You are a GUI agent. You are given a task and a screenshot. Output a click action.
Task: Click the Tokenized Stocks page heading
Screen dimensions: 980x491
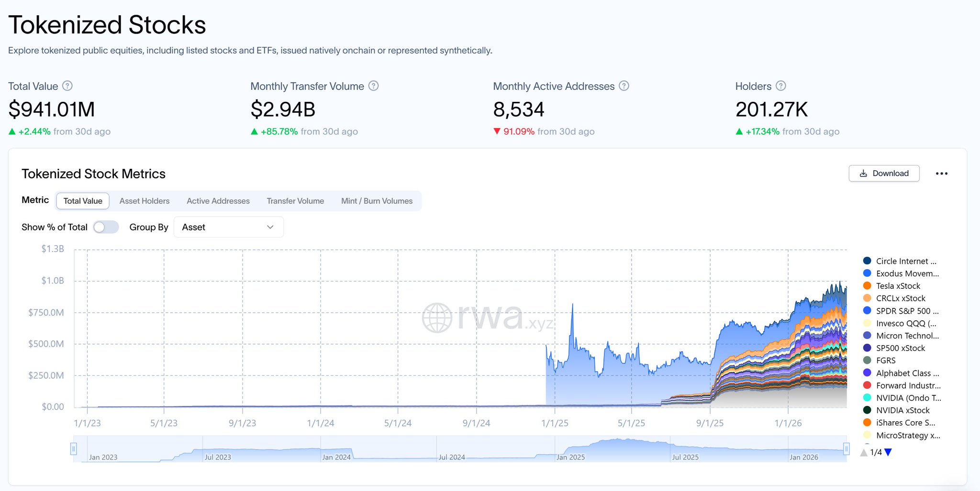pyautogui.click(x=107, y=25)
